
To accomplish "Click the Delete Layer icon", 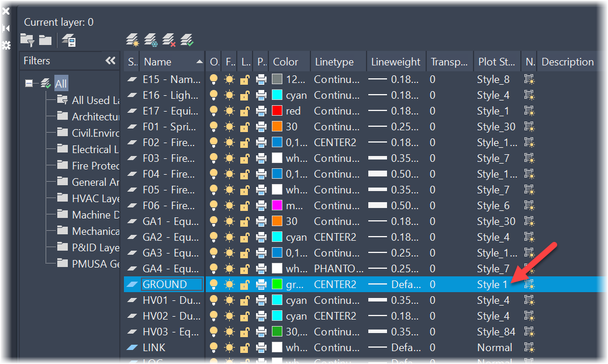I will pyautogui.click(x=169, y=40).
